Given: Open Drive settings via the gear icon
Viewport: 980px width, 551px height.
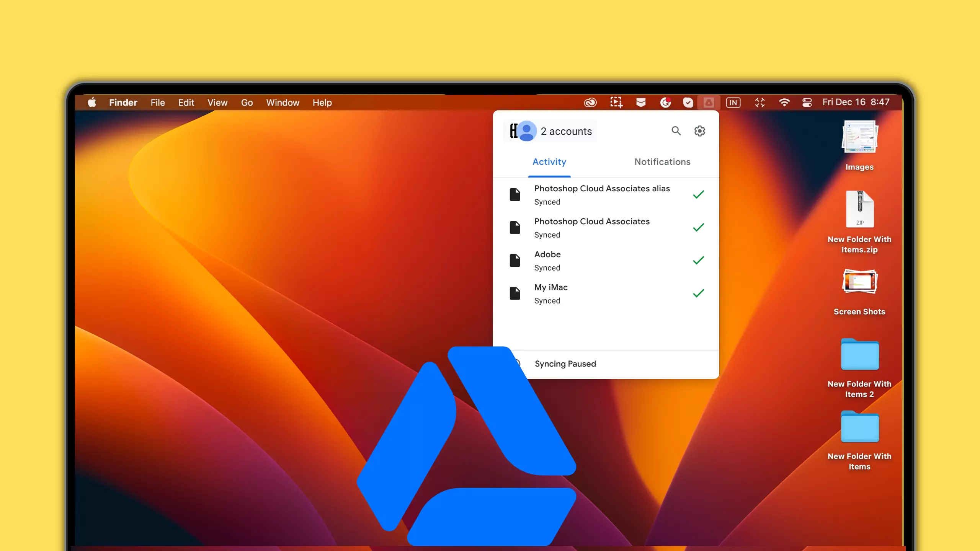Looking at the screenshot, I should click(x=700, y=131).
